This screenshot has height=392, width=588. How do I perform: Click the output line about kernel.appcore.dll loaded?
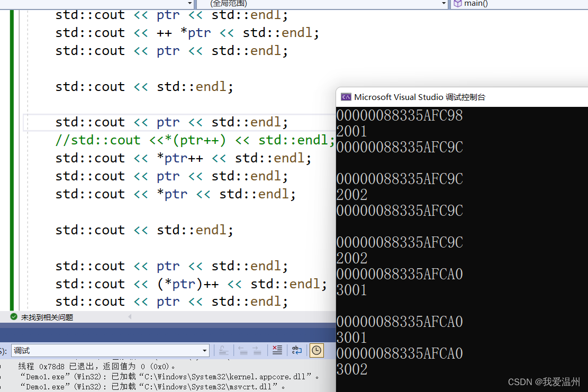click(169, 377)
